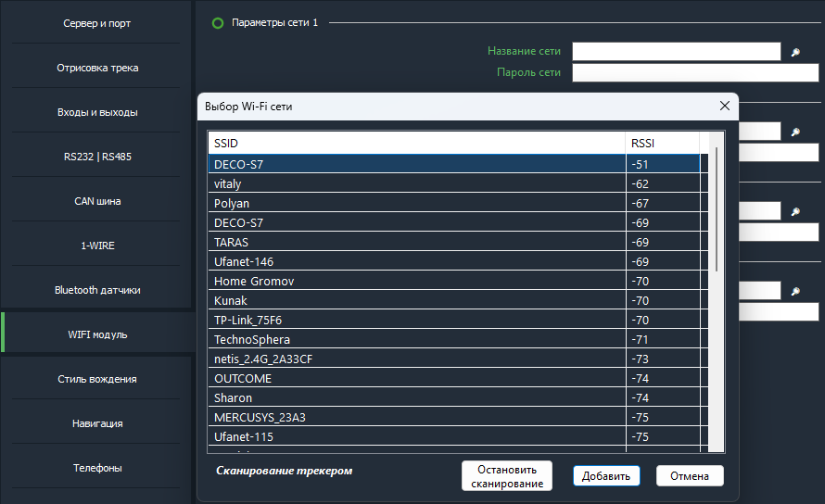Click the Добавить button

[606, 476]
